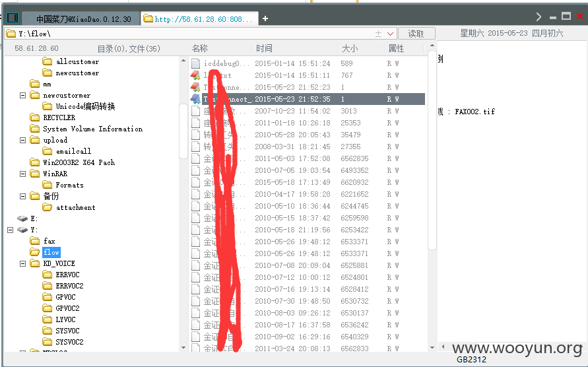
Task: Click the Y: drive icon
Action: [x=22, y=230]
